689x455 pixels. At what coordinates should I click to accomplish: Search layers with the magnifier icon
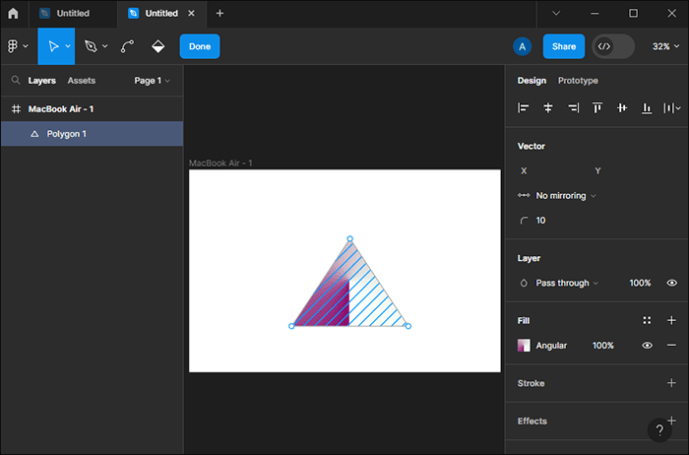[15, 80]
